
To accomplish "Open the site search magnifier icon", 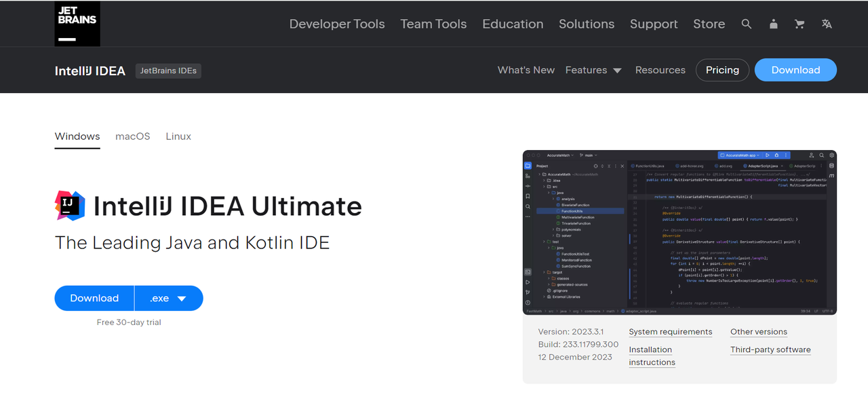I will [747, 24].
